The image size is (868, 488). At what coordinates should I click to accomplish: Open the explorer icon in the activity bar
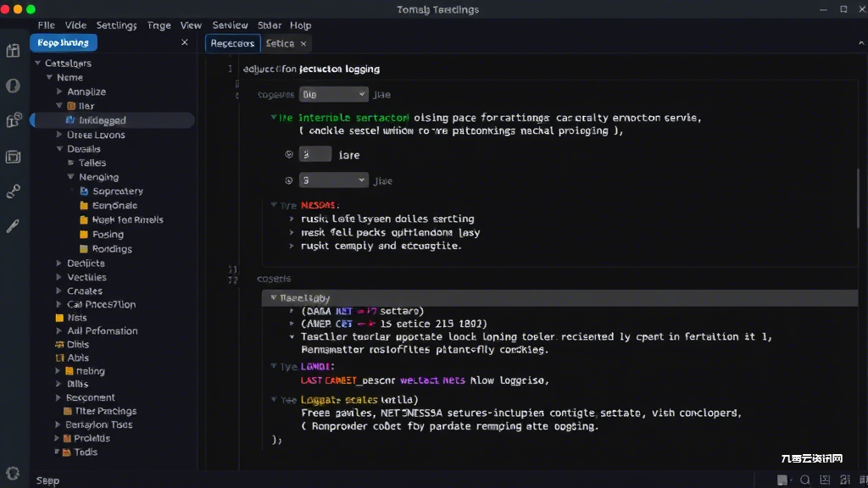click(x=13, y=50)
